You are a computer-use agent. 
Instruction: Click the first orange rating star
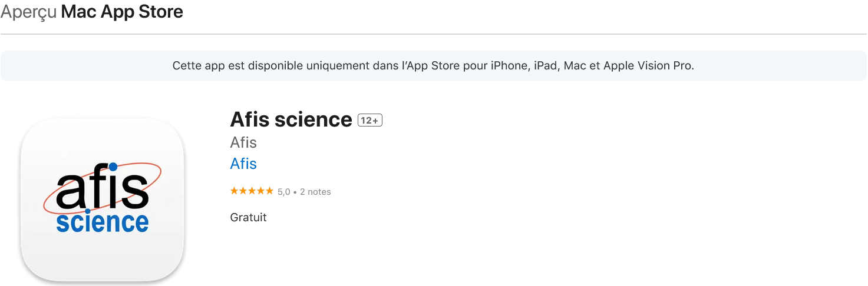[x=234, y=191]
